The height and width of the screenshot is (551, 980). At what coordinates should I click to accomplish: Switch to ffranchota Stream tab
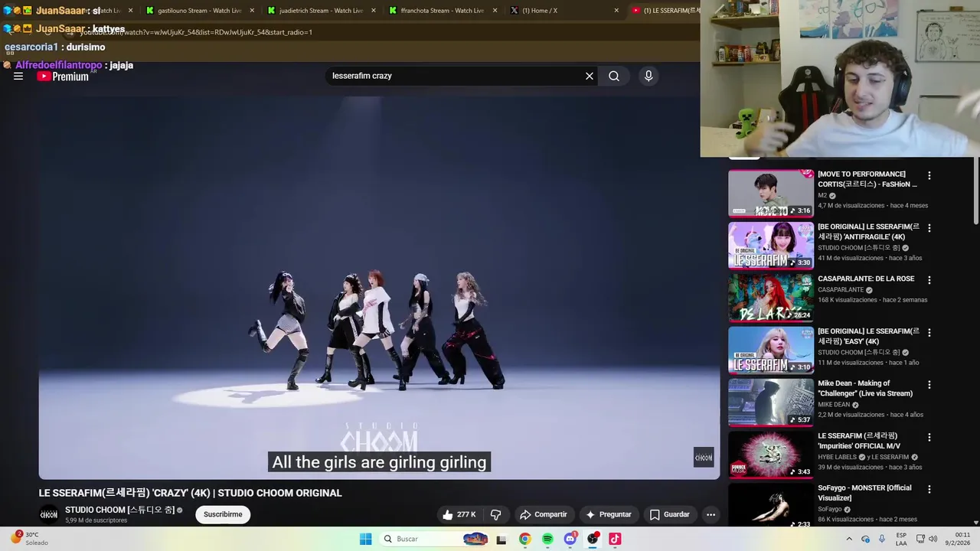pyautogui.click(x=442, y=11)
